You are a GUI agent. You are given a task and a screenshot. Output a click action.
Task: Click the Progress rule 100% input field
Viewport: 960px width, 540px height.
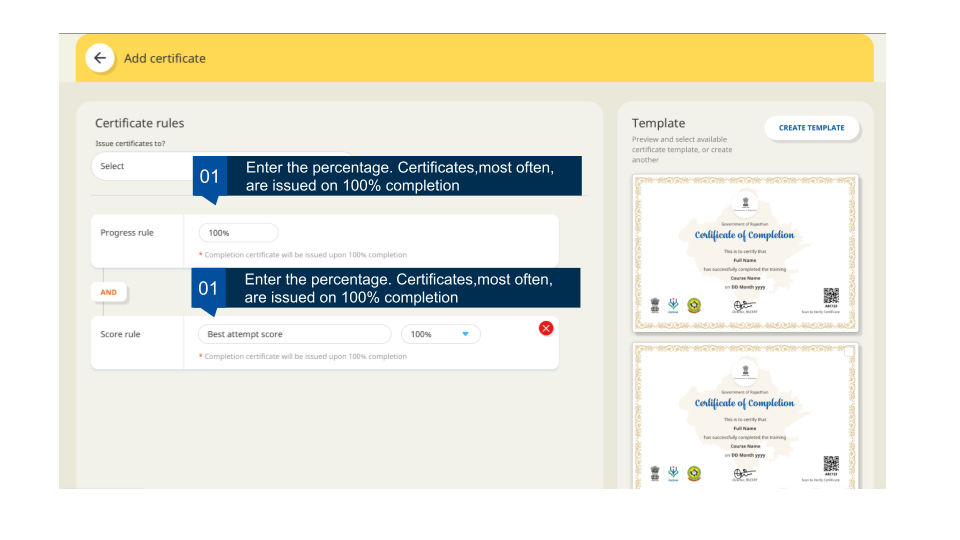[x=238, y=233]
